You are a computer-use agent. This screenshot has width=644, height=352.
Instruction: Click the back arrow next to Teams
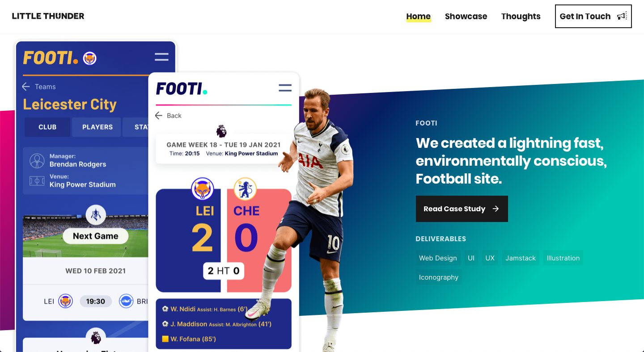point(26,87)
